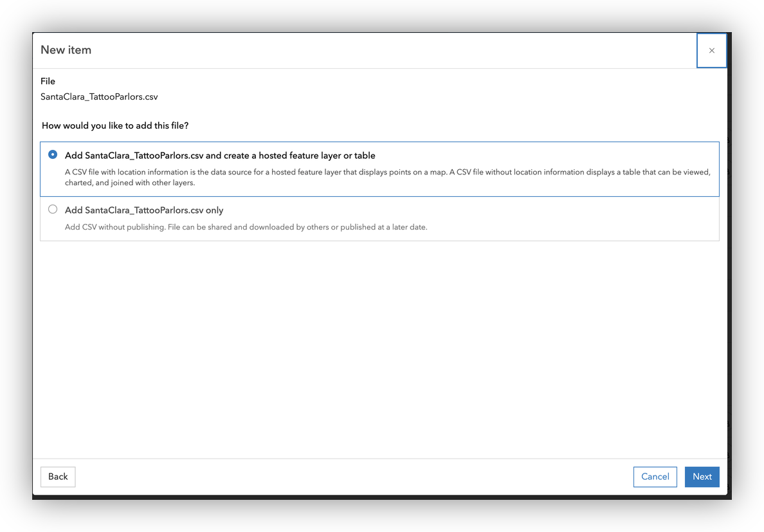Select the hosted feature layer radio button

pos(53,155)
